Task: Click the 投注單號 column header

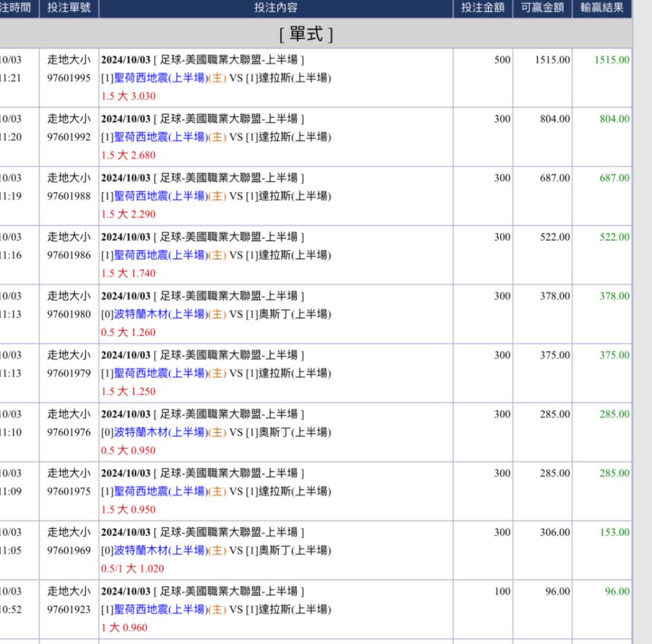Action: click(68, 8)
